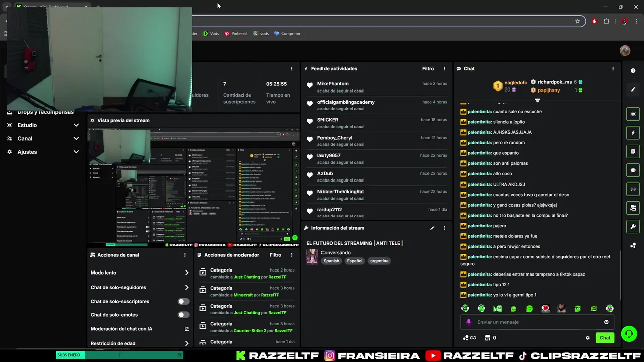Collapse the chat leaderboard arrow

tap(537, 100)
